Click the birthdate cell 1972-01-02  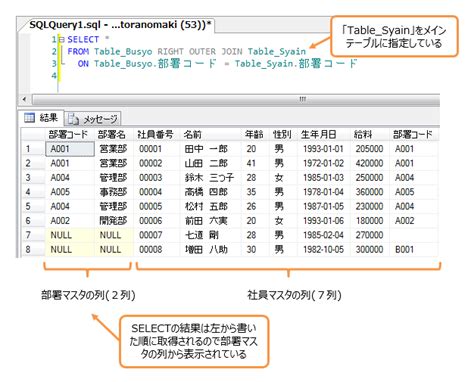click(x=324, y=163)
